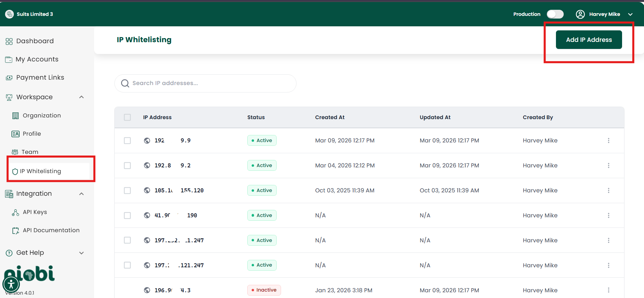Open the Harvey Mike account dropdown arrow

pos(630,14)
